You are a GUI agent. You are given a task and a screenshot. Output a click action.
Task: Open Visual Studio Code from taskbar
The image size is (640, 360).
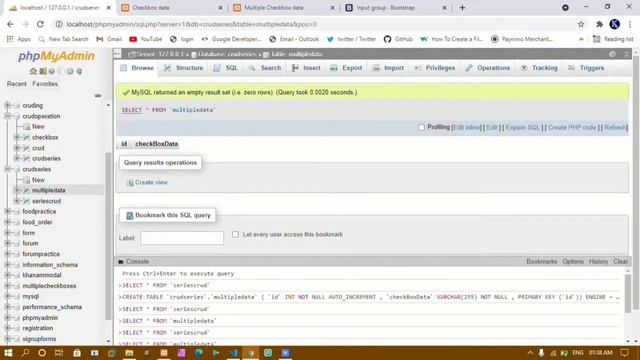pos(234,353)
